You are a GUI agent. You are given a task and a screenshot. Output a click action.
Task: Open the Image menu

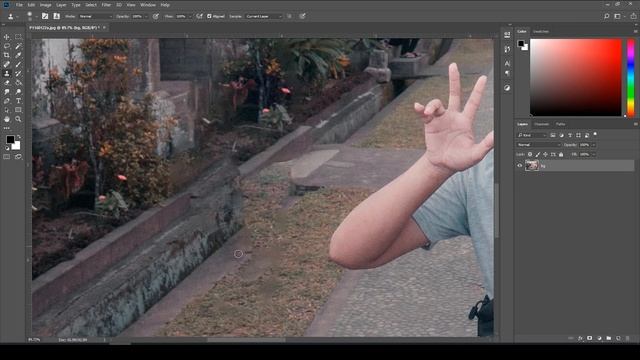45,5
